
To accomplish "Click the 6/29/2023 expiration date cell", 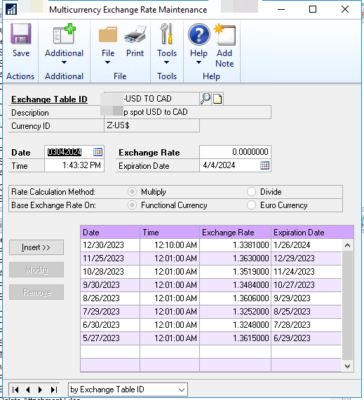I will point(307,338).
